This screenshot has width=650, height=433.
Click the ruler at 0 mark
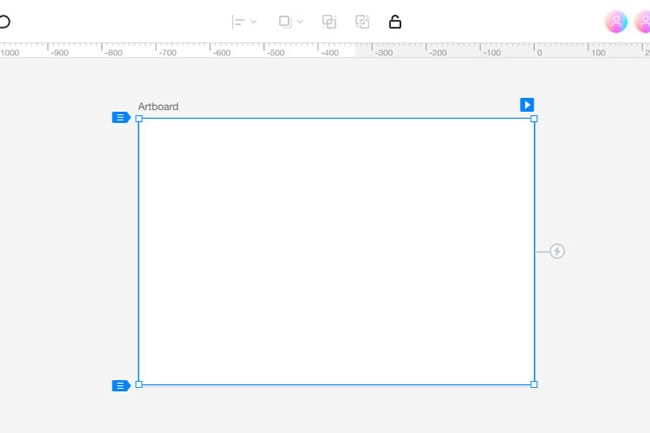tap(539, 53)
